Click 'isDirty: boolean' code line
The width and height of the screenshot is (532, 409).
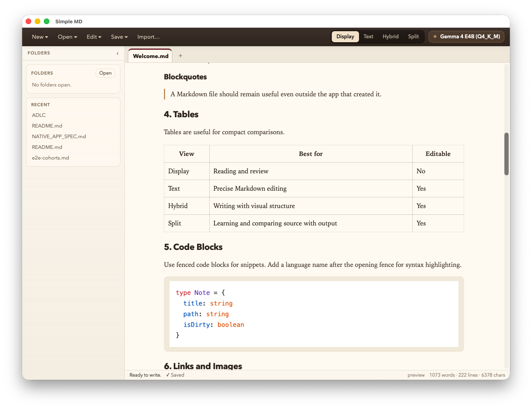coord(213,325)
